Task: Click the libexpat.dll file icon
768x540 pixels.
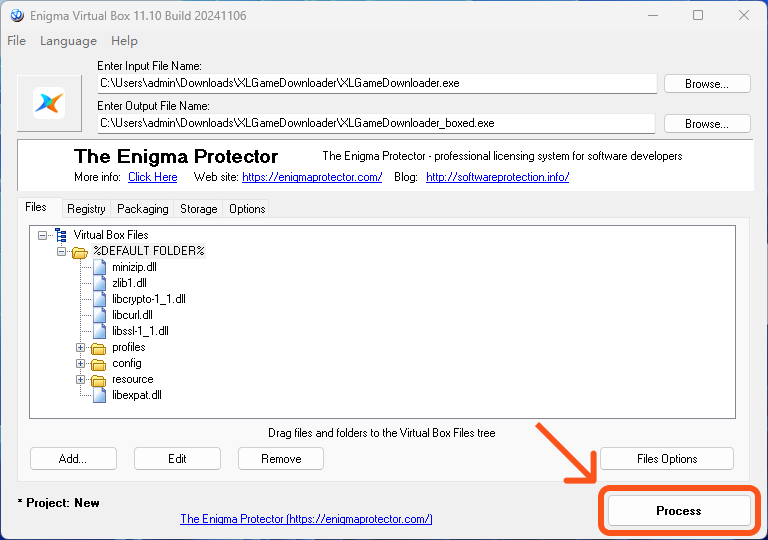Action: pyautogui.click(x=99, y=395)
